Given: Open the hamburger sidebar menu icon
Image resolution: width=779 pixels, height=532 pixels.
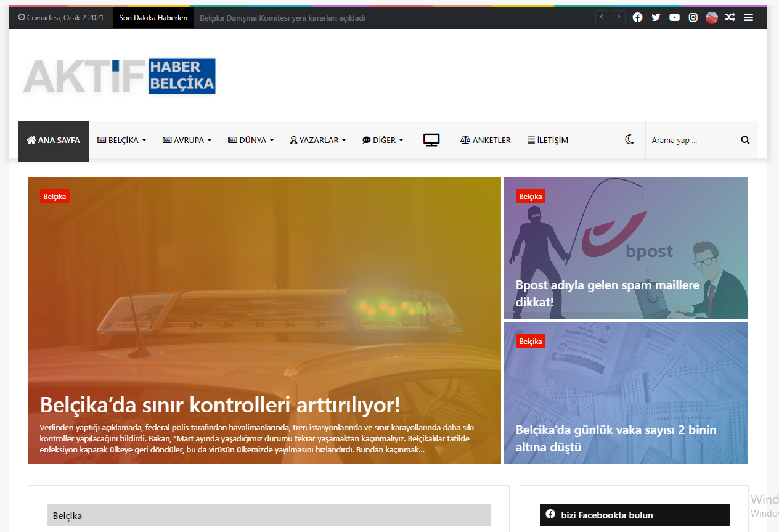Looking at the screenshot, I should (748, 17).
